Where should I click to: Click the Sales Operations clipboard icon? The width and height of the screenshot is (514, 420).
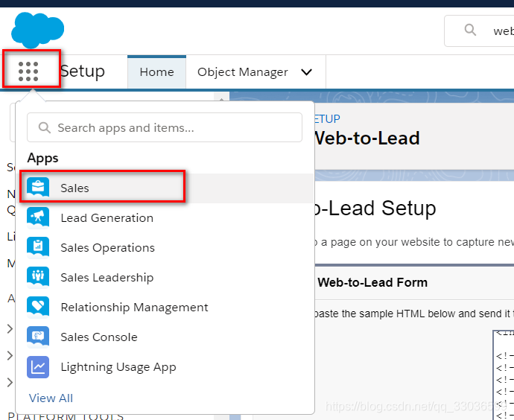tap(38, 247)
